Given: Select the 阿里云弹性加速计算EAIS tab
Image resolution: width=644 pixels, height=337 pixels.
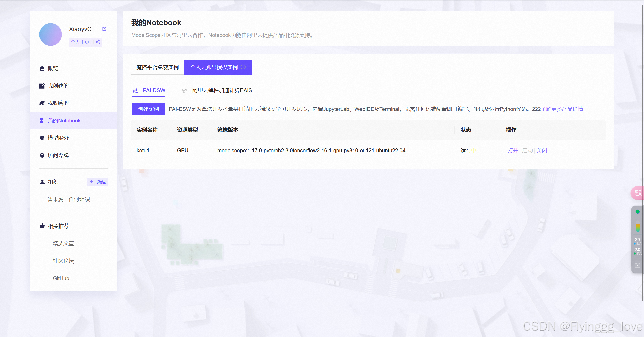Looking at the screenshot, I should coord(217,90).
